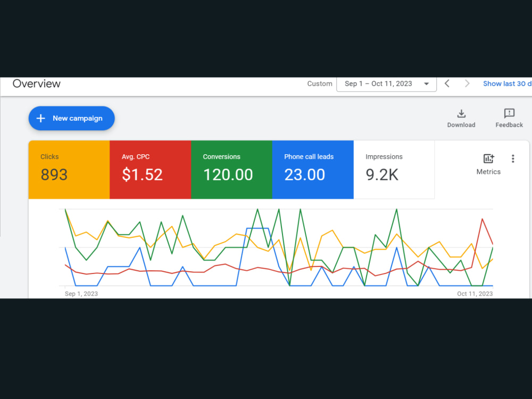Select the Conversions metric card

click(x=232, y=170)
